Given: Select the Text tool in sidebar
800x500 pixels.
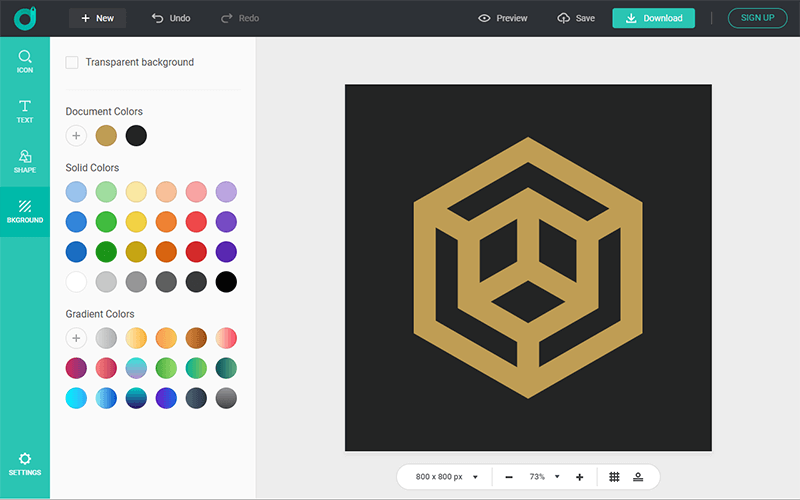Looking at the screenshot, I should point(25,111).
